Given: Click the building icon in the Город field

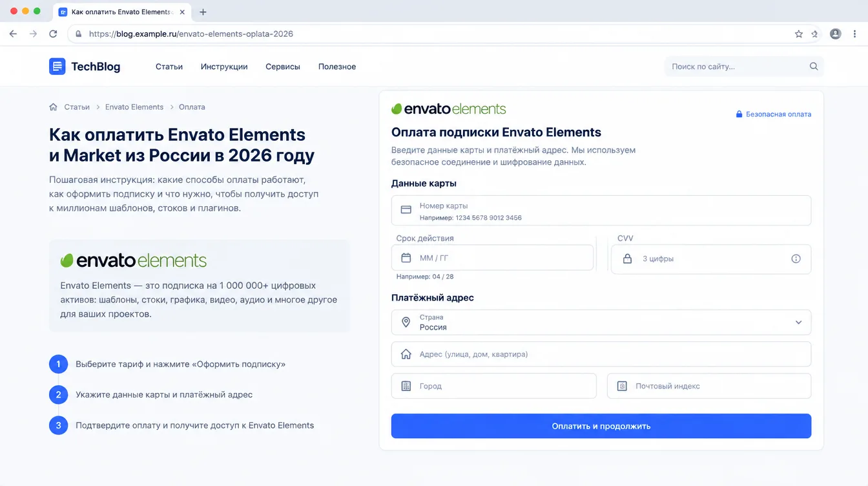Looking at the screenshot, I should tap(406, 386).
